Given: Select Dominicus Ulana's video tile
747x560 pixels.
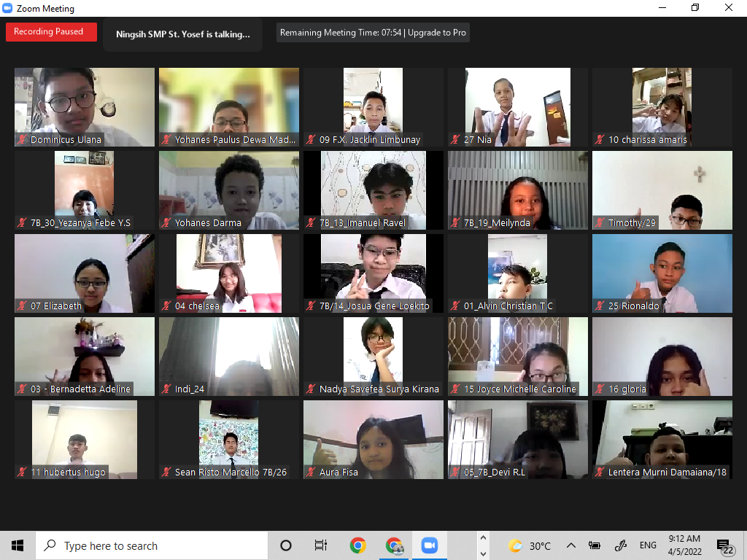Looking at the screenshot, I should (x=85, y=107).
